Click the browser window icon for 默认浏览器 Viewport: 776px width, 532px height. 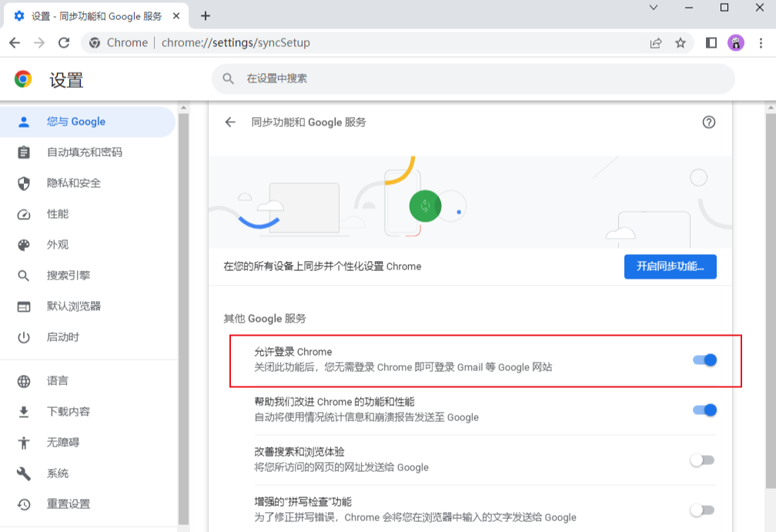pos(24,307)
